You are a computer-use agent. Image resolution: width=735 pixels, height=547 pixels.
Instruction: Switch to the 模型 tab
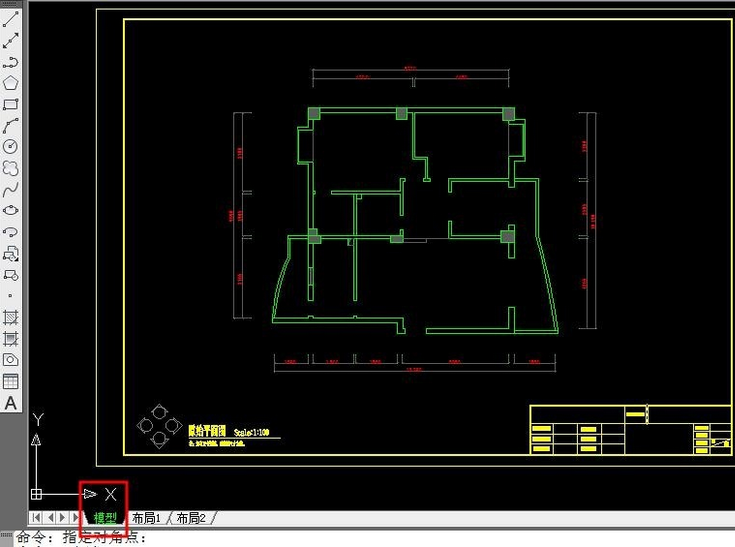[105, 518]
